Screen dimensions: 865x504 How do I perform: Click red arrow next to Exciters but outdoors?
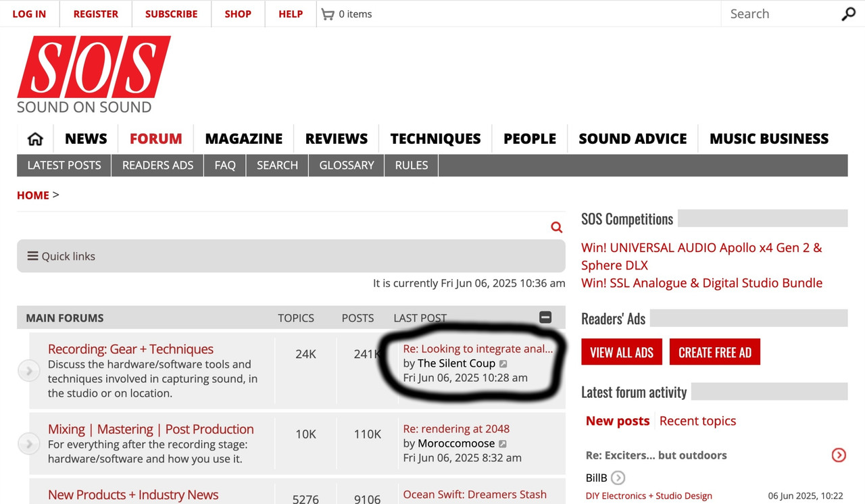(839, 455)
